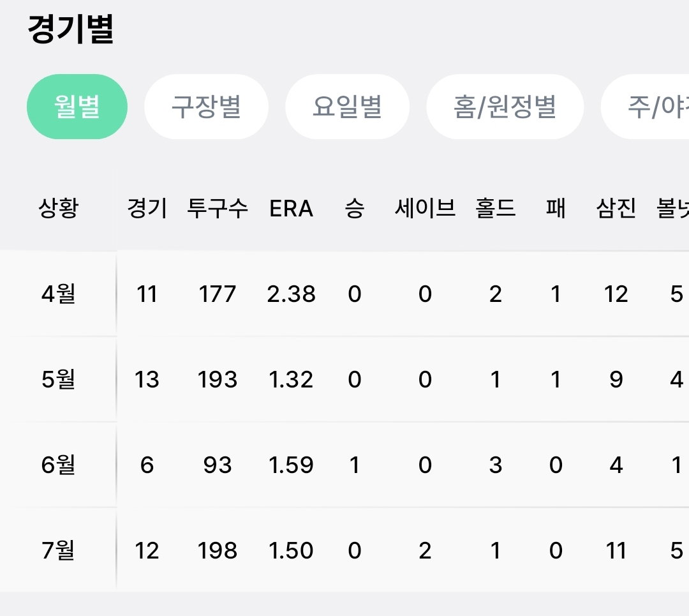Click the ERA column header

click(x=291, y=208)
